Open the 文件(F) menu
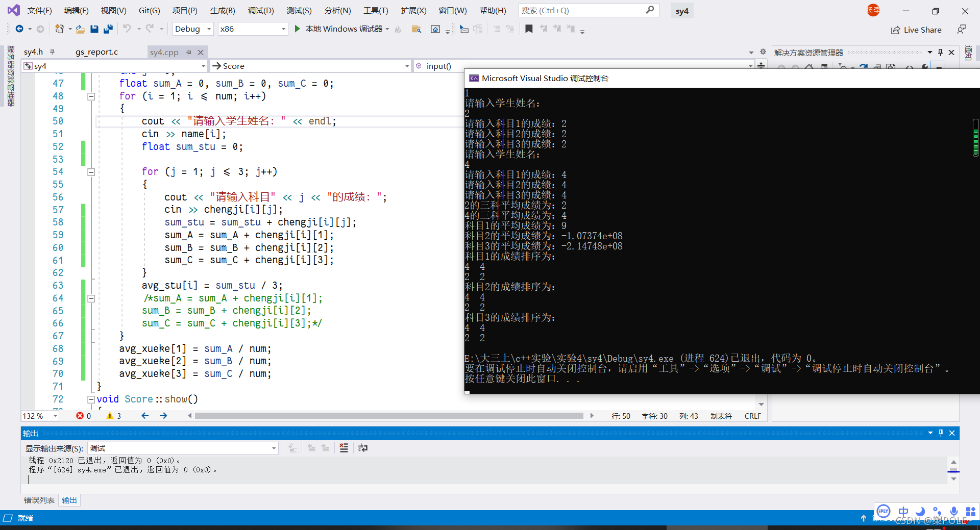980x530 pixels. [x=39, y=10]
